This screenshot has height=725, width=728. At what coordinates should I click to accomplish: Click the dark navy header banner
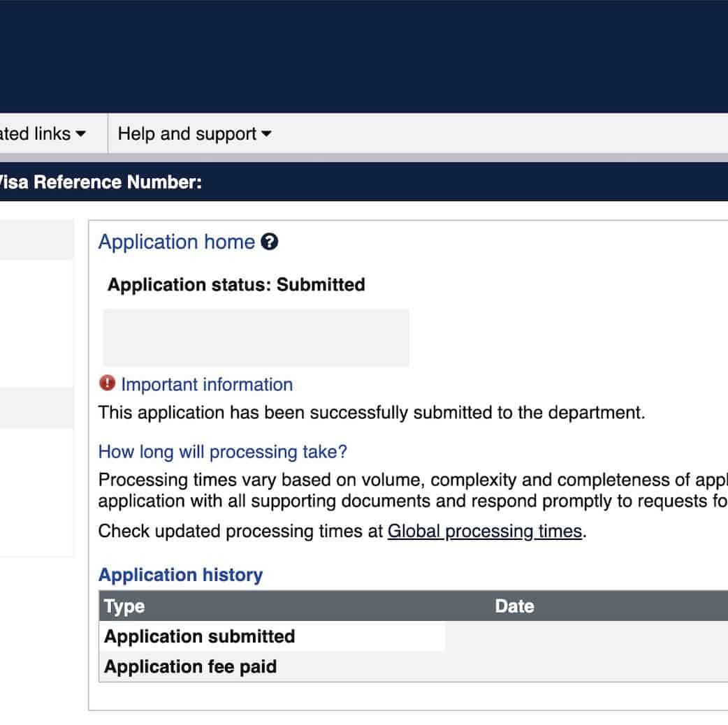(363, 56)
